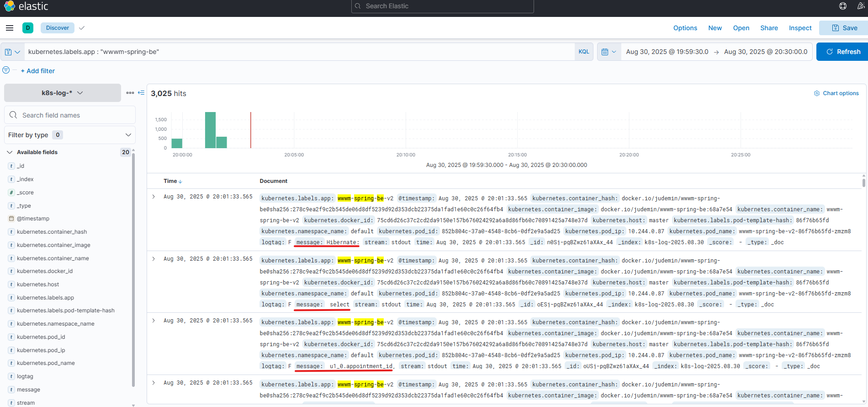Click the Time column sort arrow
The width and height of the screenshot is (868, 407).
click(180, 182)
